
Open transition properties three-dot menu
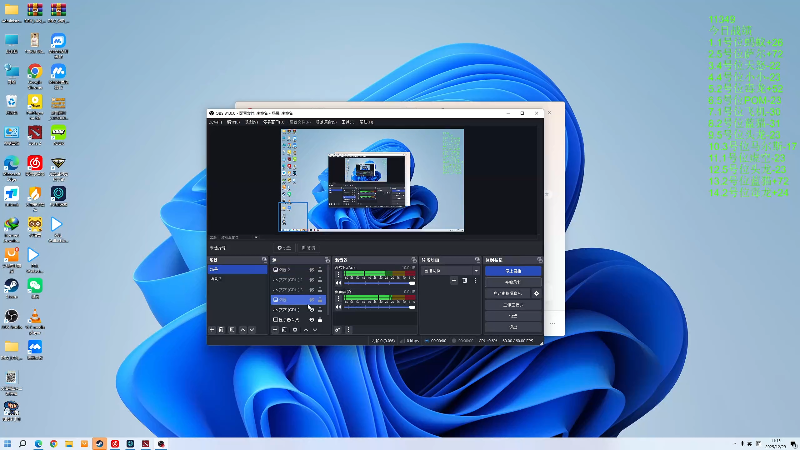[476, 281]
